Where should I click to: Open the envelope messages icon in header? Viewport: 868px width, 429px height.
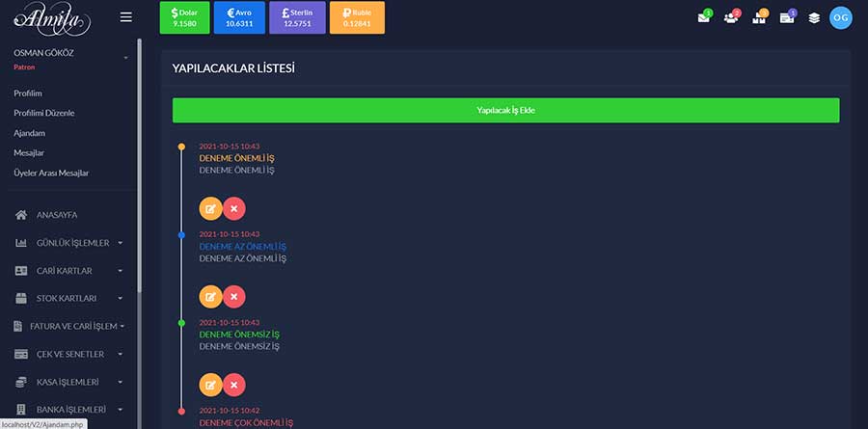pos(703,17)
